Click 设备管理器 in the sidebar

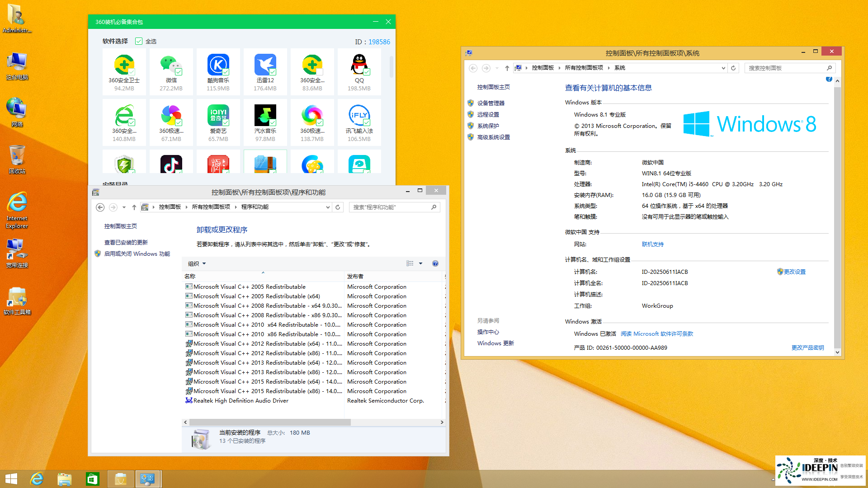[x=491, y=103]
